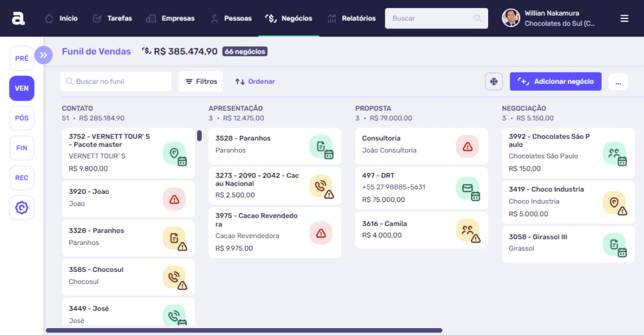
Task: Click document icon on 3058 - Girassol III card
Action: (x=615, y=245)
